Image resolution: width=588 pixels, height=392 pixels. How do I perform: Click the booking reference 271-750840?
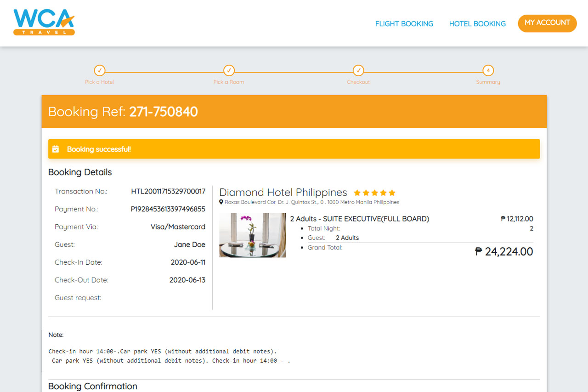164,112
